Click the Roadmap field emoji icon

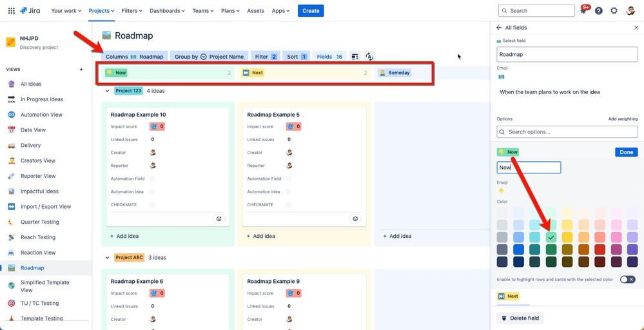click(501, 77)
